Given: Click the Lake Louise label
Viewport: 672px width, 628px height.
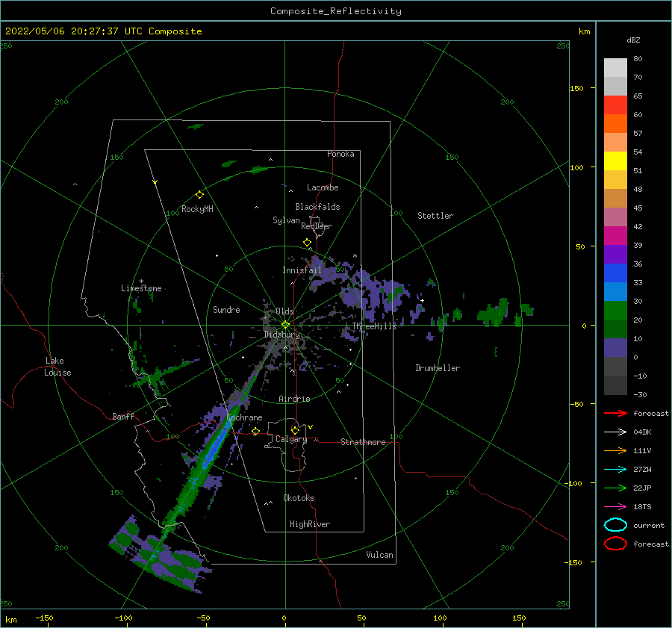Looking at the screenshot, I should [57, 367].
